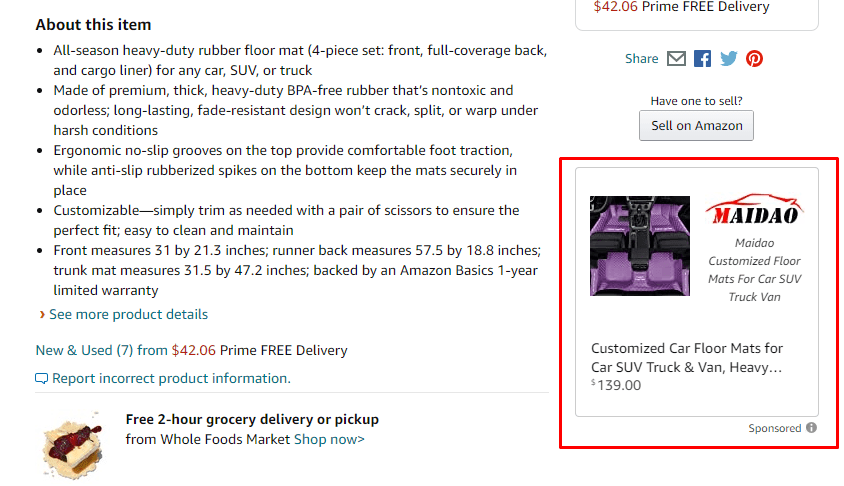Click the speech bubble report icon
This screenshot has height=486, width=844.
[x=41, y=379]
